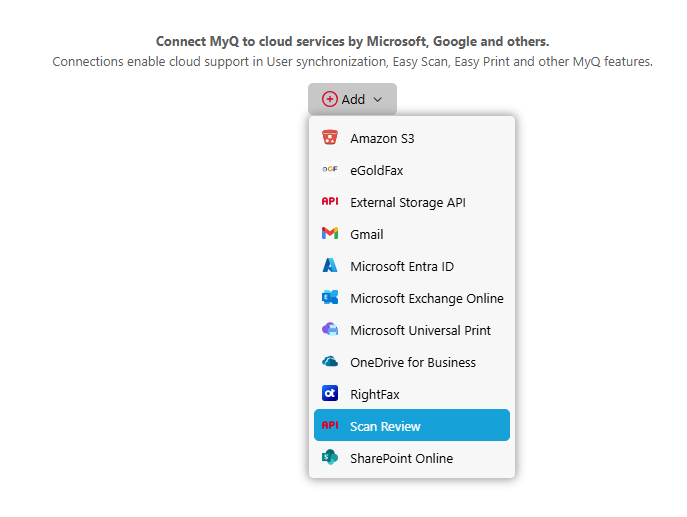Screen dimensions: 687x517
Task: Click the External Storage API red icon
Action: [329, 201]
